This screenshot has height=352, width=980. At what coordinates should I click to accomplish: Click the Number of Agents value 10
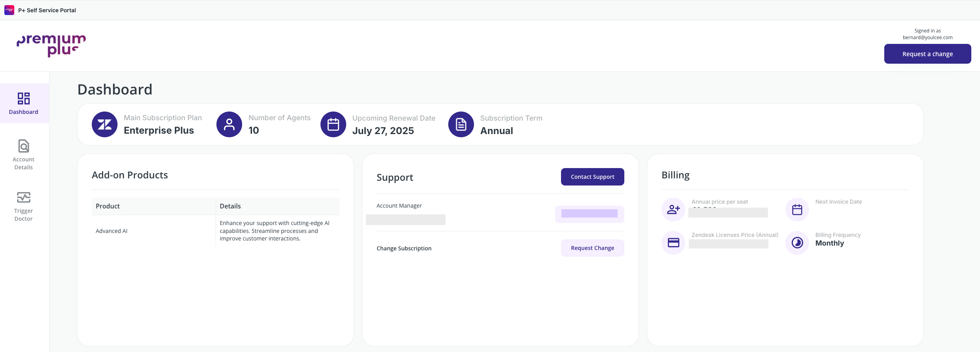click(254, 131)
